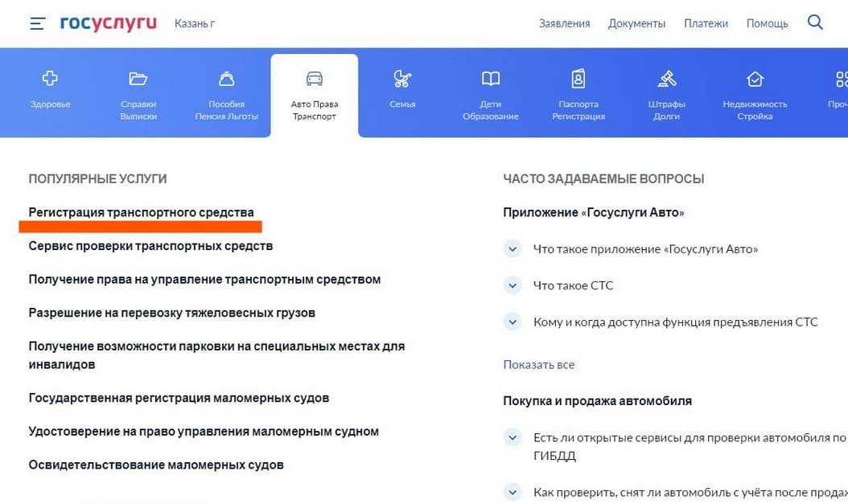Click 'Показать все' link

click(x=538, y=364)
